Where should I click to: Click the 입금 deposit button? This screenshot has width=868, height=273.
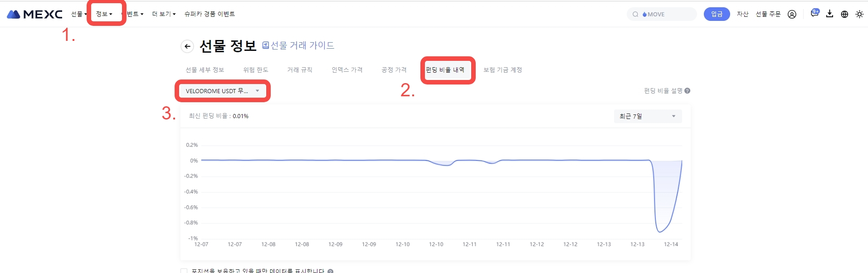tap(717, 14)
